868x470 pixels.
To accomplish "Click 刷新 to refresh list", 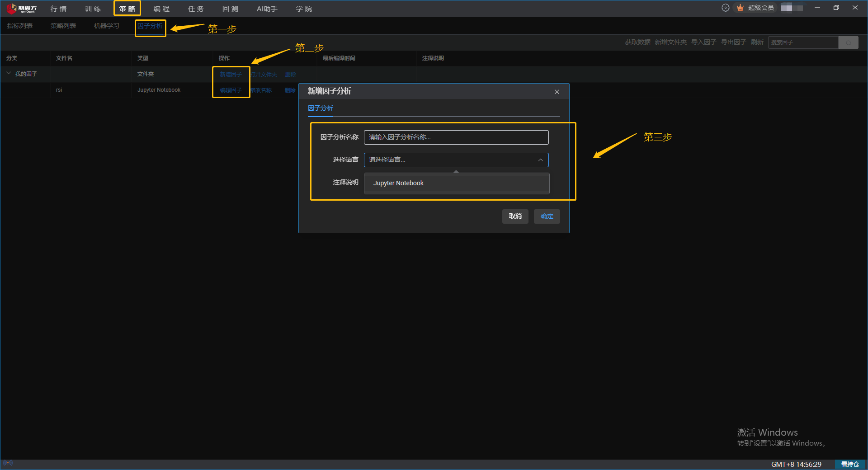I will pyautogui.click(x=757, y=42).
